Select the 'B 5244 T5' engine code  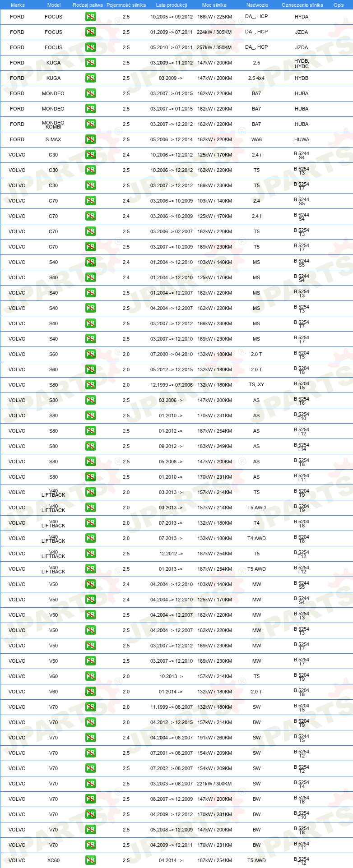click(x=302, y=738)
